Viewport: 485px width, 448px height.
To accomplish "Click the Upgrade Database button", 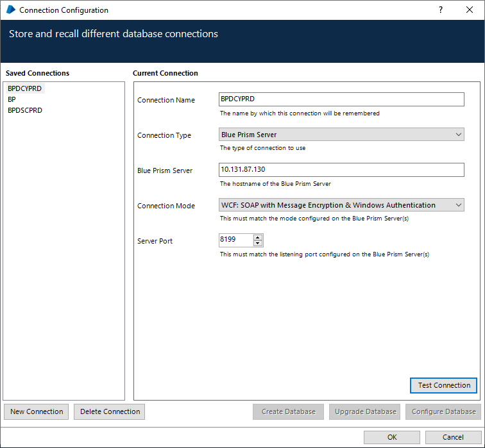I will pyautogui.click(x=365, y=411).
